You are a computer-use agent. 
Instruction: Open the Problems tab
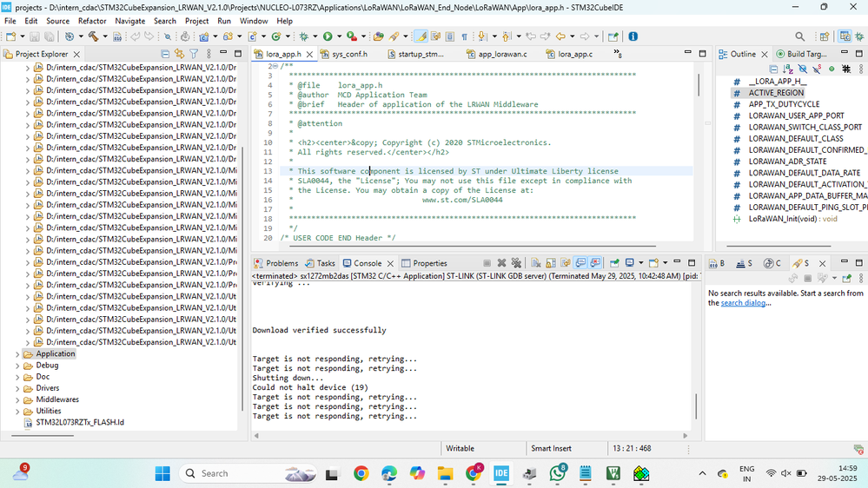tap(282, 263)
